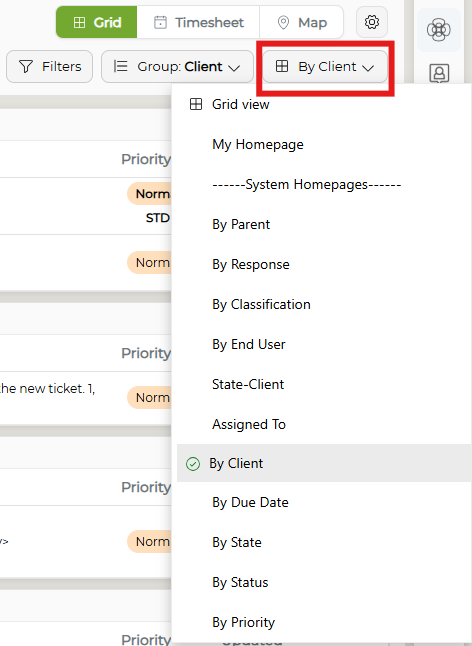The height and width of the screenshot is (646, 472).
Task: Choose the By Parent view
Action: tap(241, 225)
